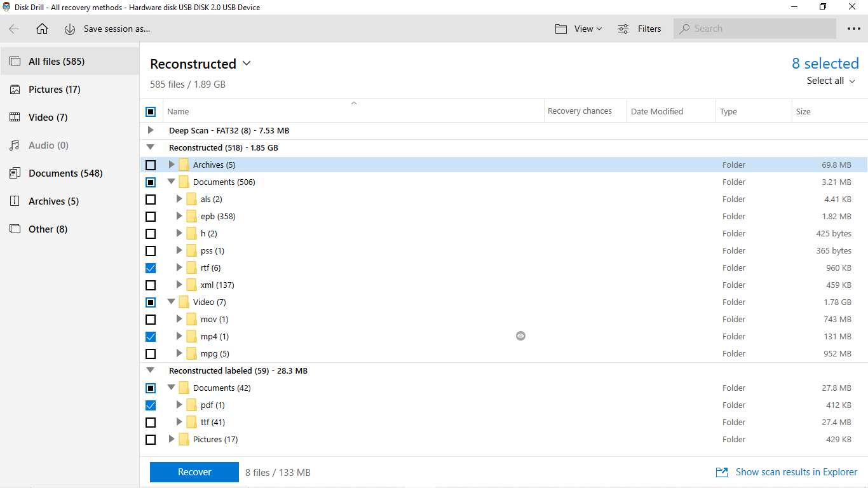Uncheck the rtf (6) folder checkbox
The width and height of the screenshot is (868, 488).
(x=151, y=268)
